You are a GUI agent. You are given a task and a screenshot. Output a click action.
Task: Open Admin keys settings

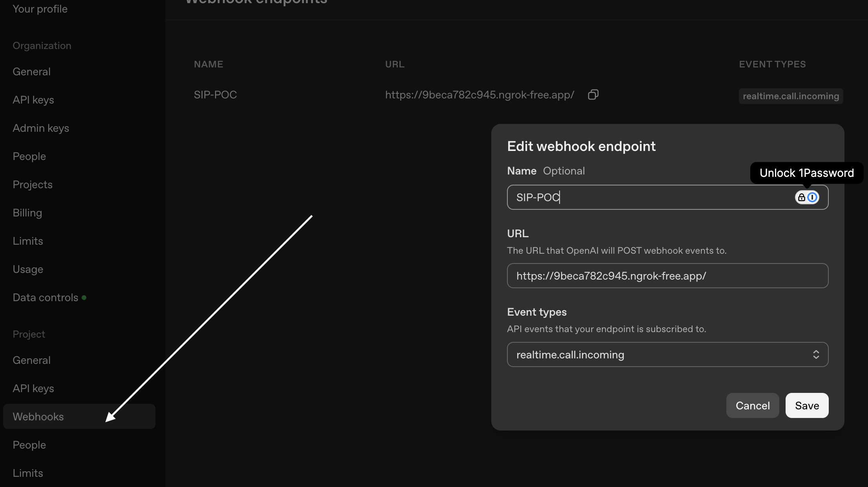41,128
